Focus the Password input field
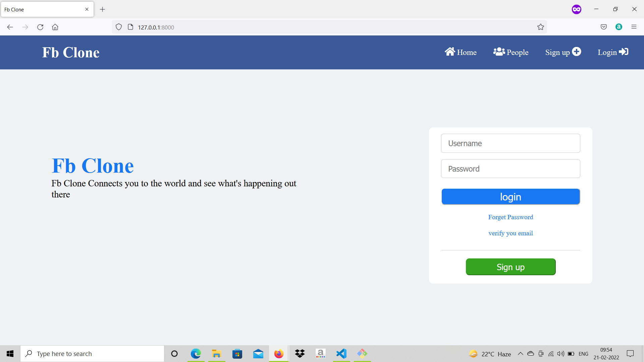This screenshot has width=644, height=362. coord(511,169)
